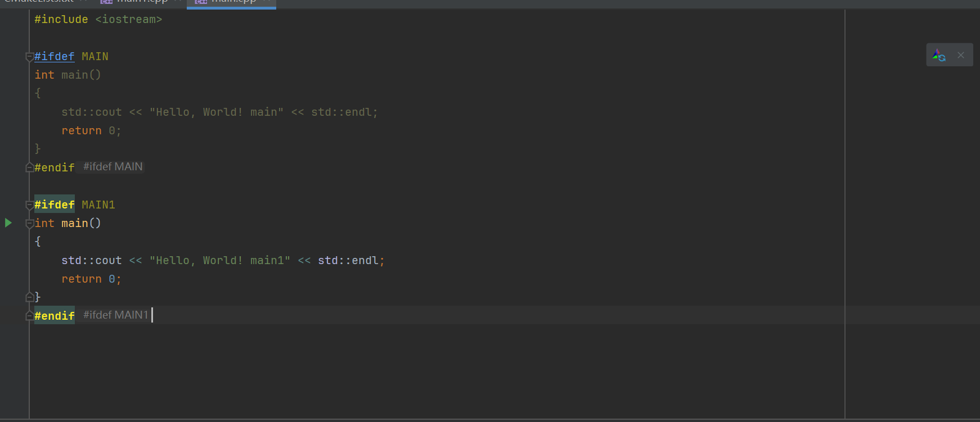Click return keyword in greyed-out main

pyautogui.click(x=81, y=131)
